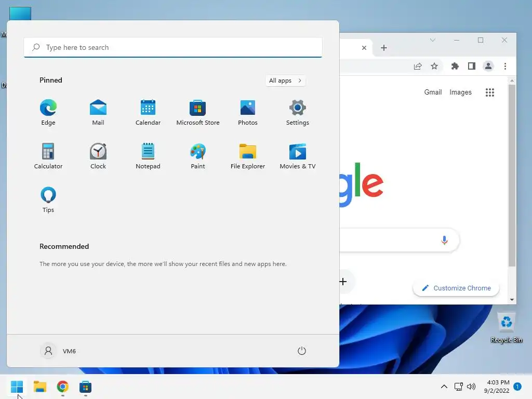The image size is (532, 399).
Task: Open Microsoft Store from the taskbar
Action: 86,387
